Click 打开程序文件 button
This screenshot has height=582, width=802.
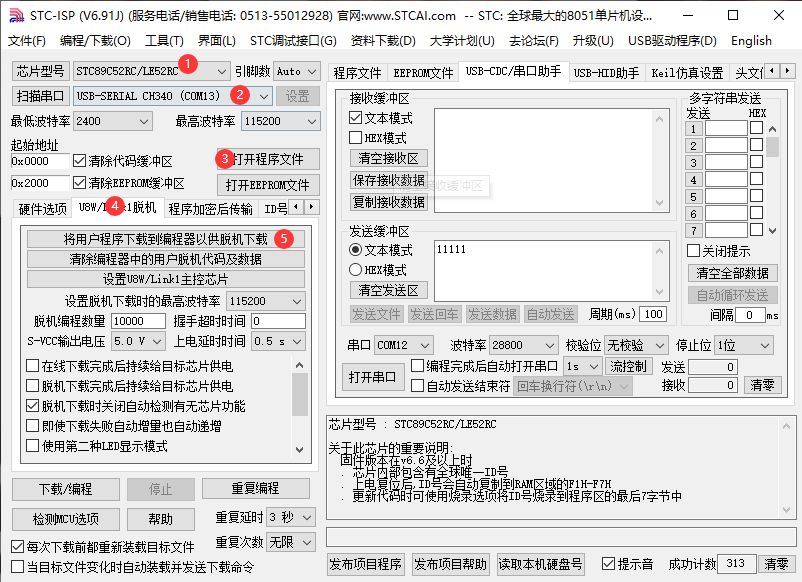coord(269,159)
